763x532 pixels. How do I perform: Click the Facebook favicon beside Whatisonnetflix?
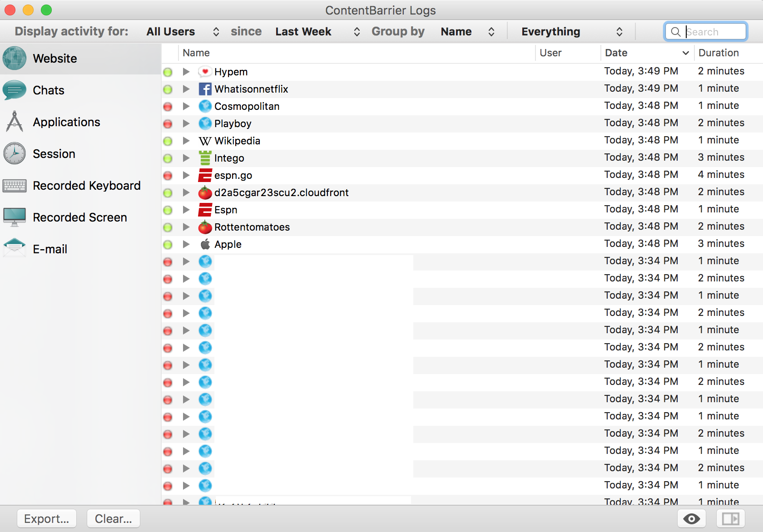[205, 89]
